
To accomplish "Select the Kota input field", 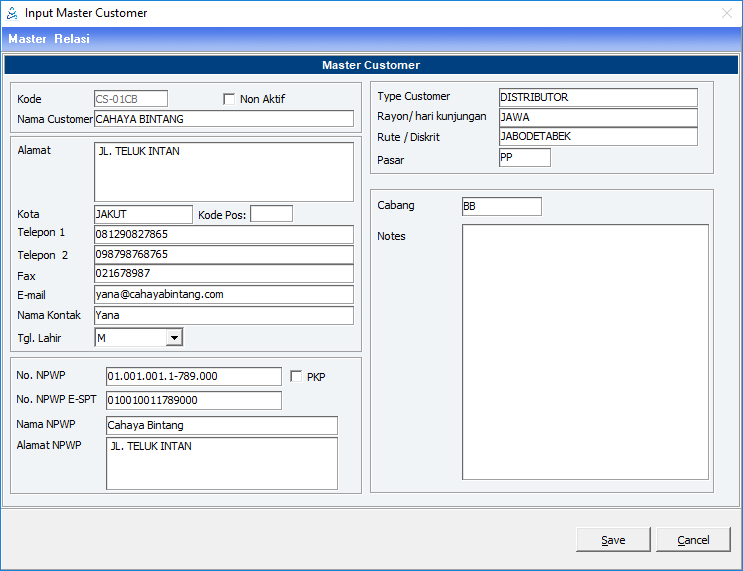I will [143, 214].
